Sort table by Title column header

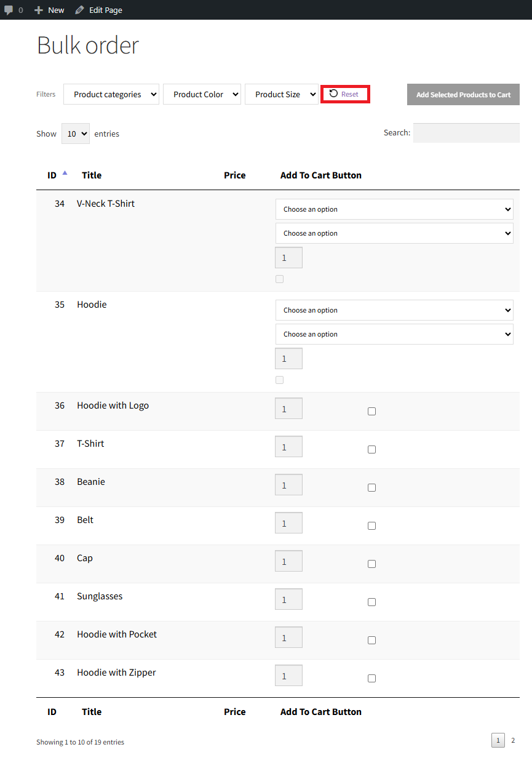pos(92,175)
